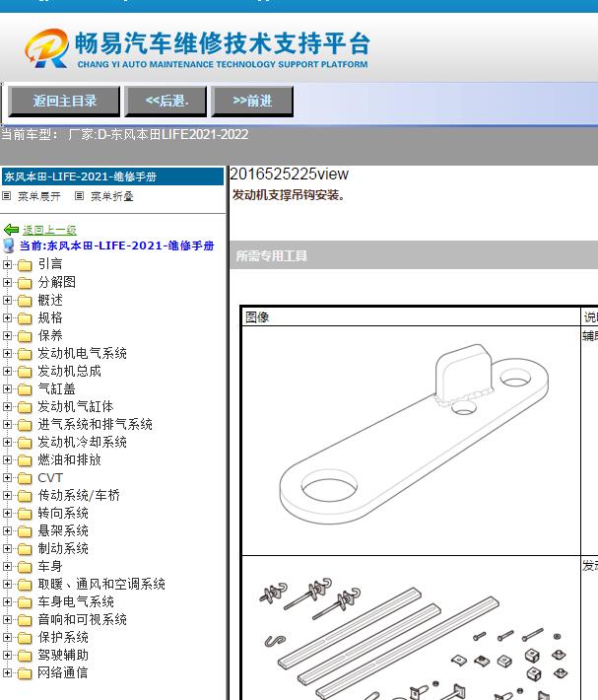This screenshot has width=598, height=700.
Task: Click the folder icon next to 传动系统/车桥
Action: pyautogui.click(x=25, y=496)
